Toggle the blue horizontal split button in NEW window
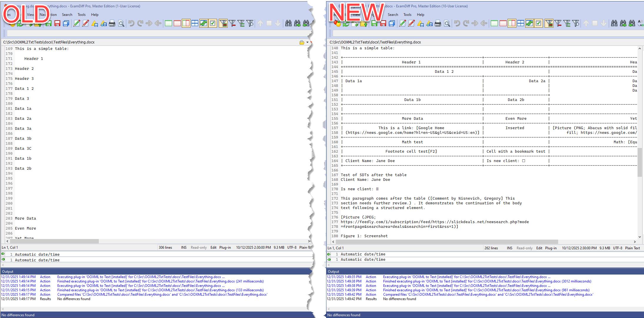 coord(520,23)
